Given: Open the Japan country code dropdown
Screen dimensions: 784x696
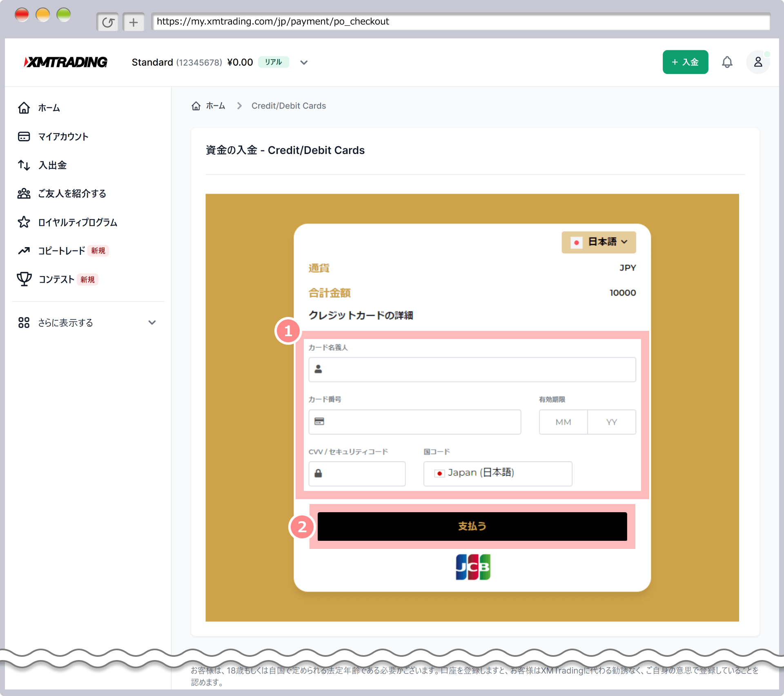Looking at the screenshot, I should coord(498,474).
